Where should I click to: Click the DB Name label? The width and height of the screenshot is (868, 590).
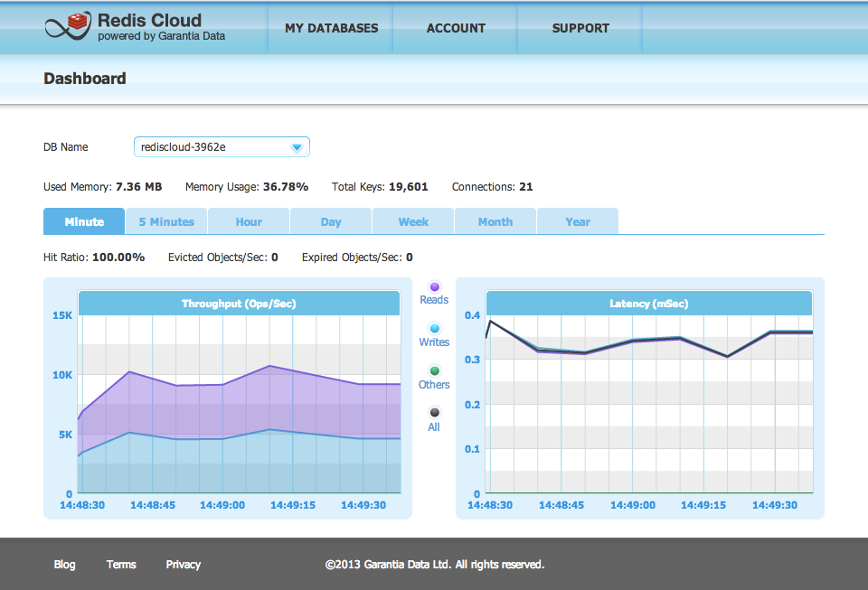click(66, 147)
